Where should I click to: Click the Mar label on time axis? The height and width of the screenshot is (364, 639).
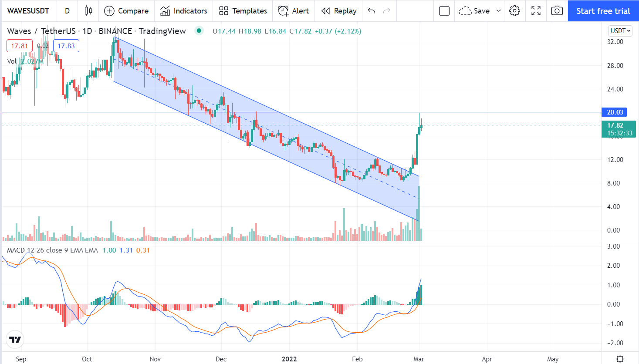coord(419,359)
